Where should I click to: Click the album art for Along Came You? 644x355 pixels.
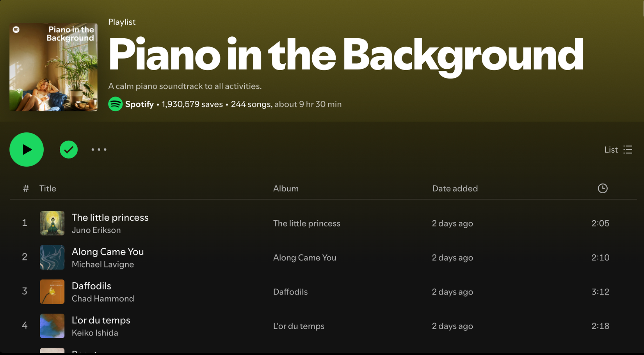click(x=52, y=257)
